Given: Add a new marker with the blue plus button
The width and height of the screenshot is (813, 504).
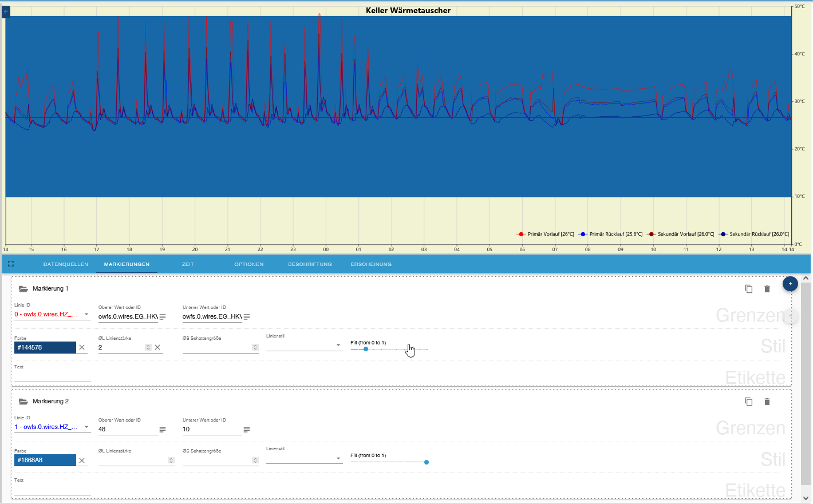Looking at the screenshot, I should click(790, 284).
